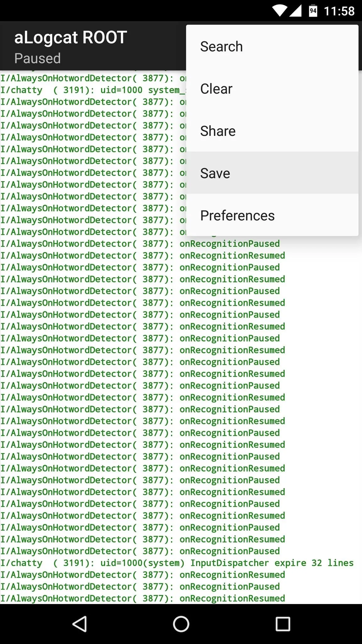Screen dimensions: 362x644
Task: Tap the aLogcat ROOT app title
Action: 71,37
